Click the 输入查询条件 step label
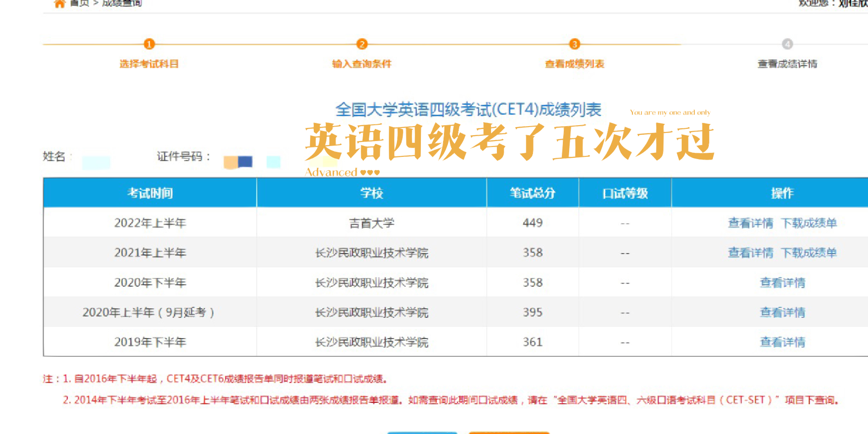 pyautogui.click(x=362, y=64)
